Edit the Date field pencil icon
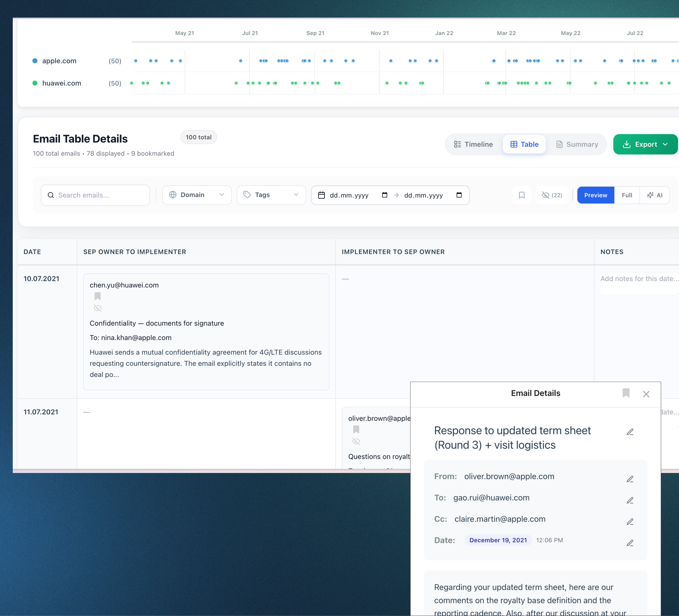 click(x=630, y=543)
